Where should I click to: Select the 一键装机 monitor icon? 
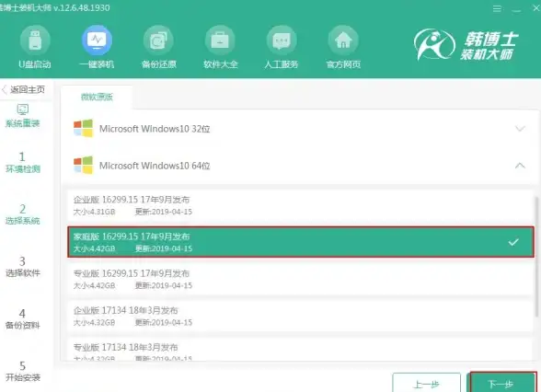[x=97, y=41]
